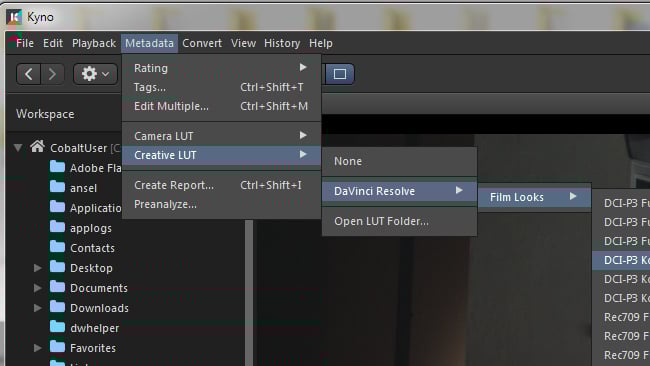Open the gear settings dropdown
This screenshot has height=366, width=650.
[x=95, y=74]
